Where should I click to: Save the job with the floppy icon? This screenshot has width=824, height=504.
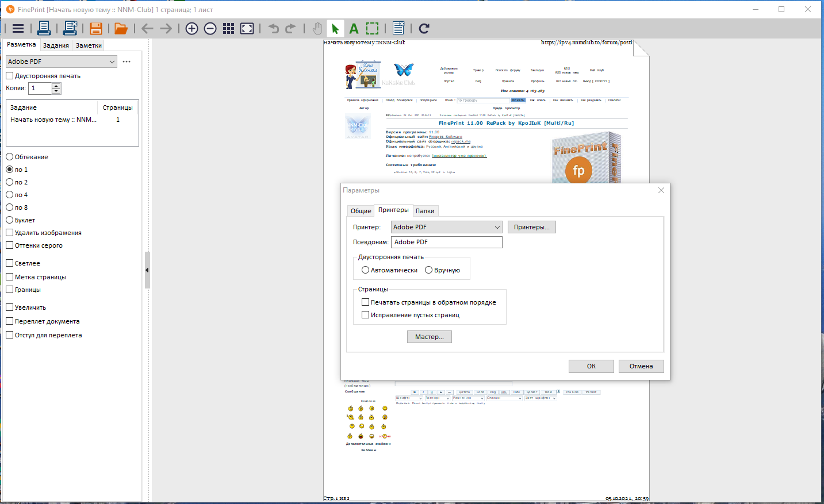[x=95, y=28]
